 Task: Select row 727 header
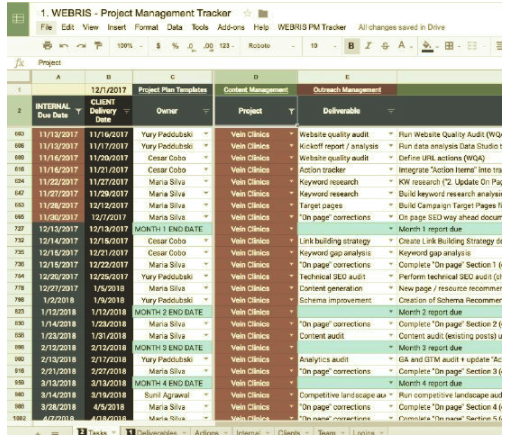click(19, 229)
